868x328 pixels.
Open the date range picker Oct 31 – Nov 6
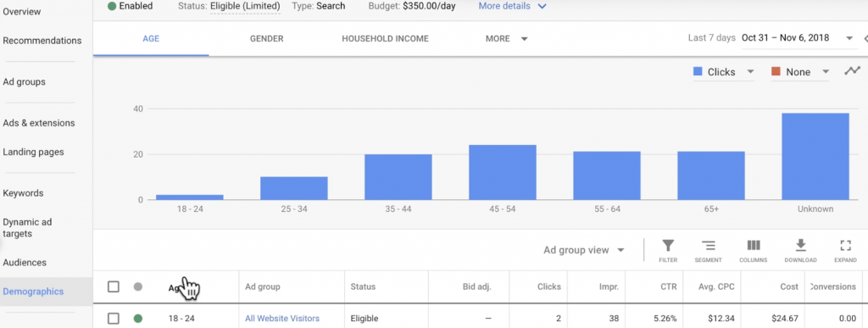(x=797, y=38)
